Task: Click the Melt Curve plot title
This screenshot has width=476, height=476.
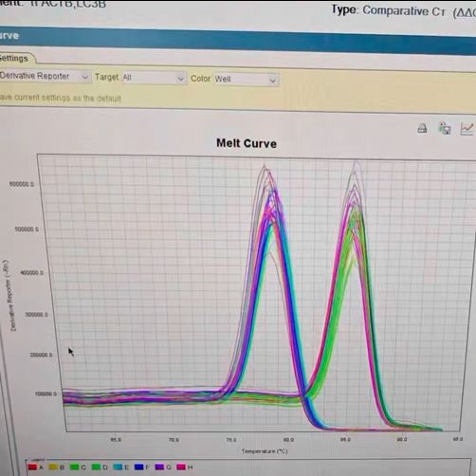Action: click(x=247, y=143)
